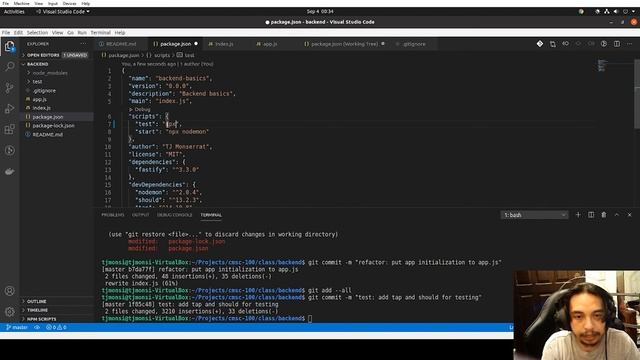This screenshot has width=640, height=360.
Task: Close the terminal panel
Action: coord(629,215)
